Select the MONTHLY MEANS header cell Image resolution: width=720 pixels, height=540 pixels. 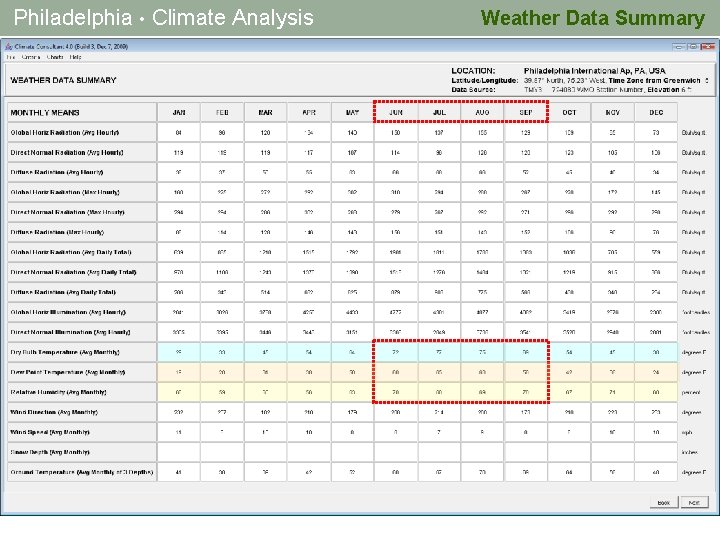coord(82,112)
